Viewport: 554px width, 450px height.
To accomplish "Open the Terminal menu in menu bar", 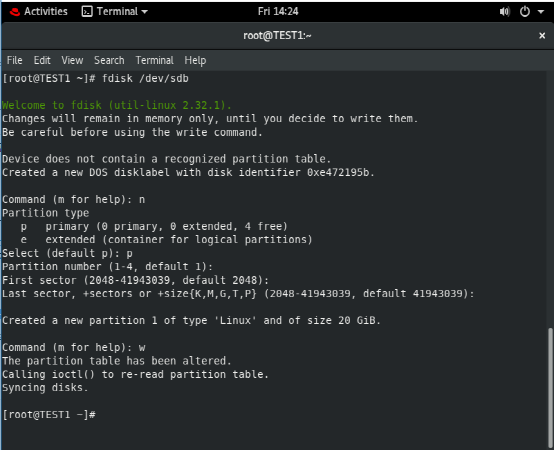I will pos(154,60).
